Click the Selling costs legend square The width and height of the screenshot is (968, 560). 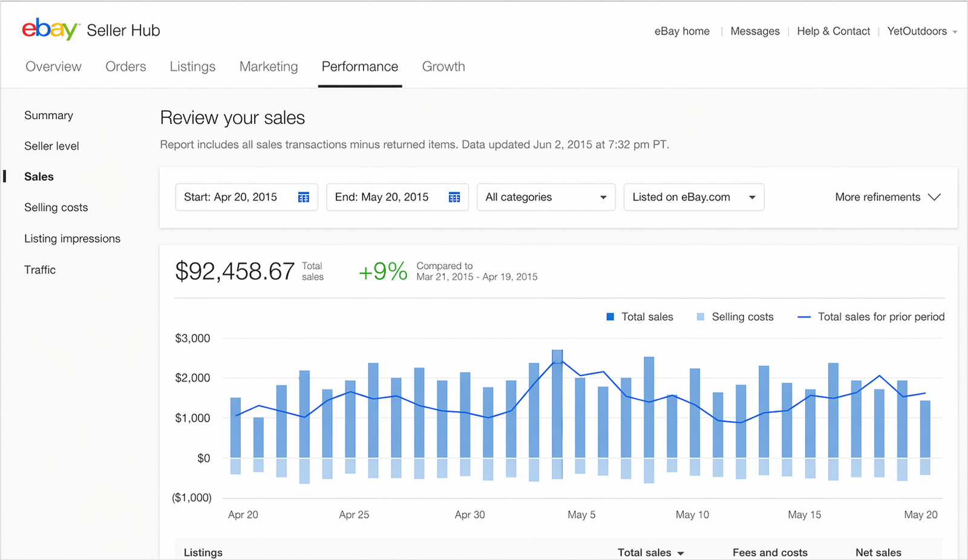coord(701,317)
